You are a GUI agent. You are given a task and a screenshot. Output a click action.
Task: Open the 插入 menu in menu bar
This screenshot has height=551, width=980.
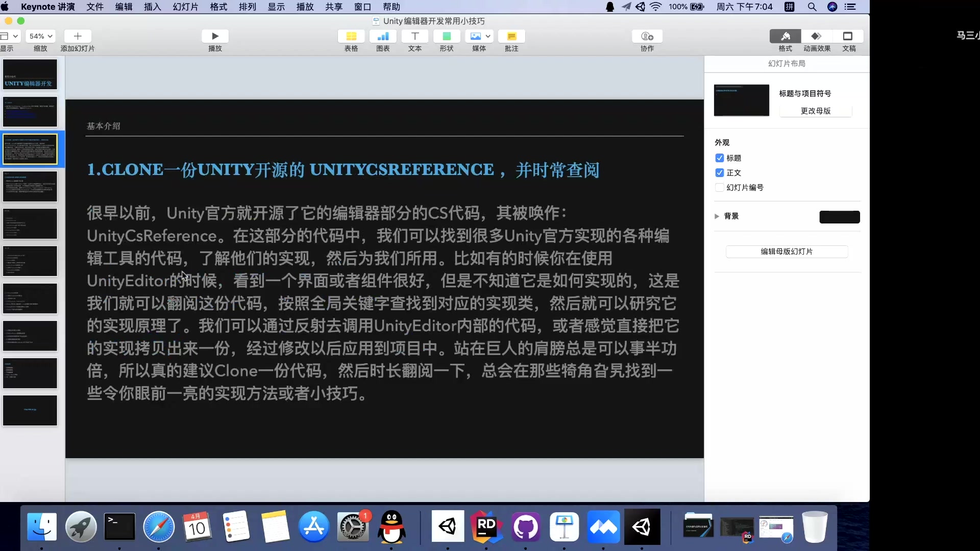tap(152, 7)
